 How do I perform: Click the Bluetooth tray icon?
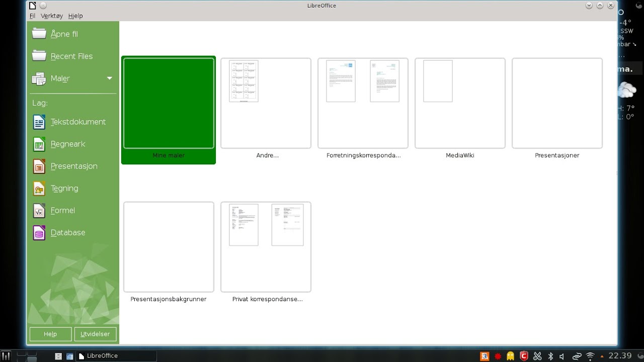point(550,356)
